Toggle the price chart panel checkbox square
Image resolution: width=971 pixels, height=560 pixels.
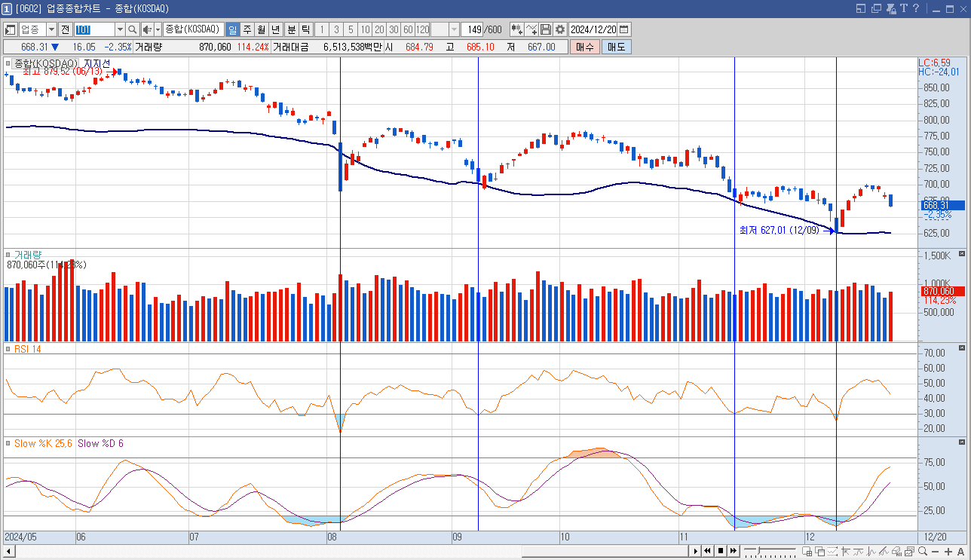point(8,63)
